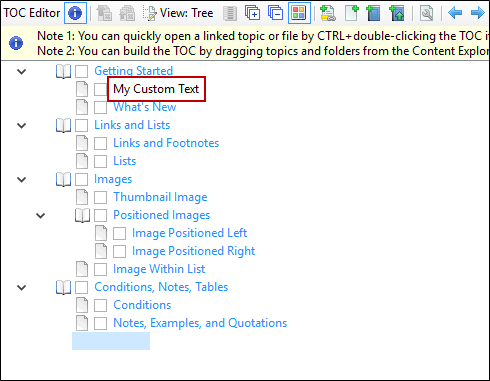Click the book icon for Links and Lists
Screen dimensions: 490x381
point(63,125)
